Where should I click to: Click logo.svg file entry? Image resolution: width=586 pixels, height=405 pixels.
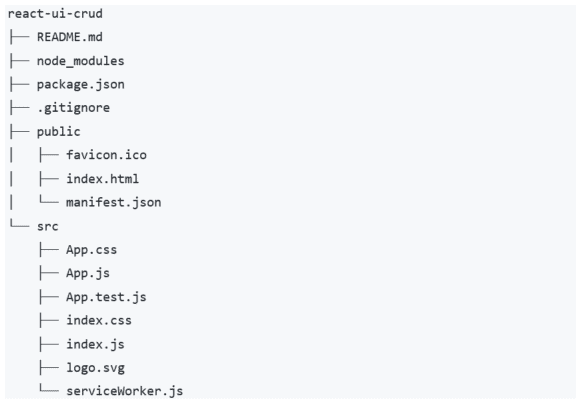(x=95, y=368)
